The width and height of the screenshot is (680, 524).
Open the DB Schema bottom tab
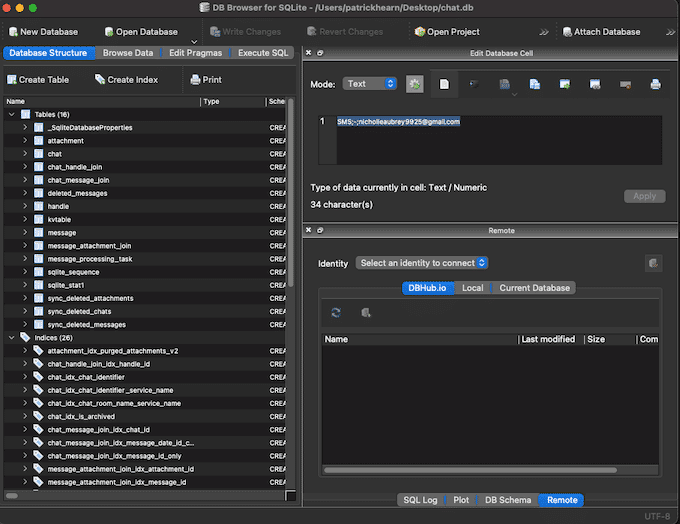[508, 500]
